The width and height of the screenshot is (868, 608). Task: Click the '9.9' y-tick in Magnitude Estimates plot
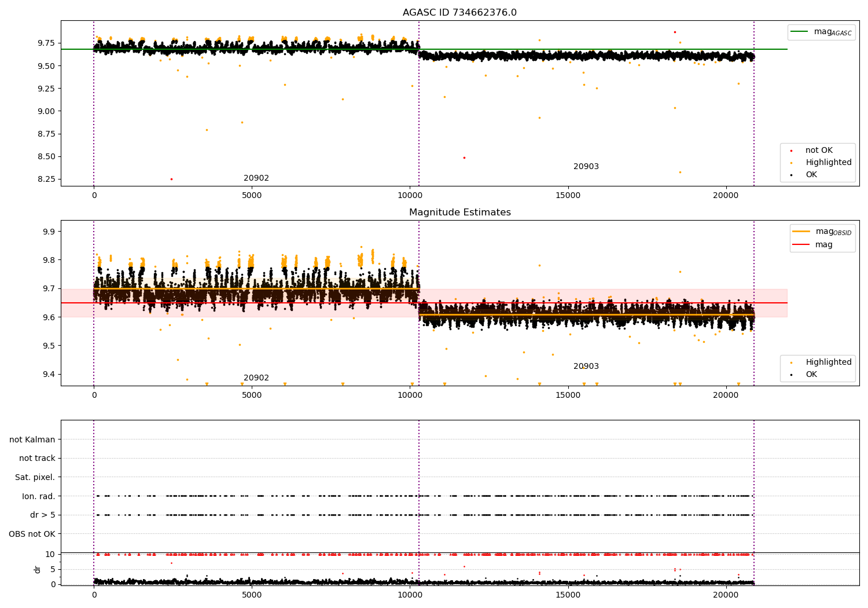(49, 232)
